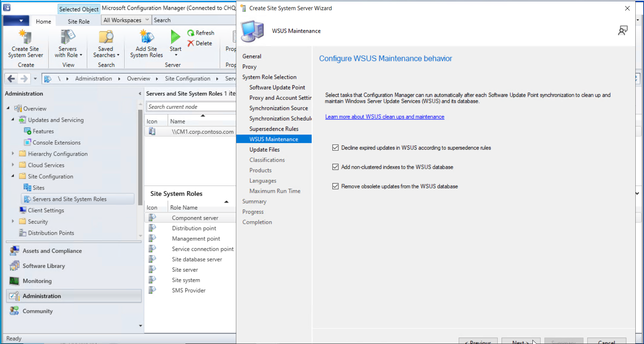This screenshot has height=344, width=644.
Task: Click in the Search current node field
Action: click(x=191, y=107)
